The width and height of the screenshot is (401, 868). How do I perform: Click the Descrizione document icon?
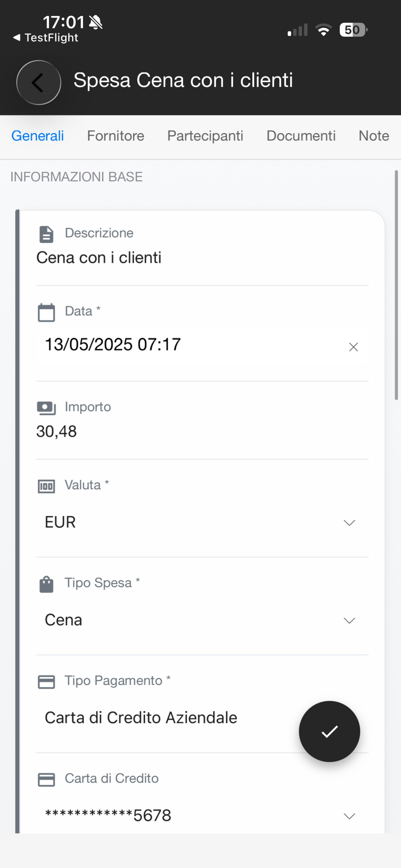pos(47,235)
